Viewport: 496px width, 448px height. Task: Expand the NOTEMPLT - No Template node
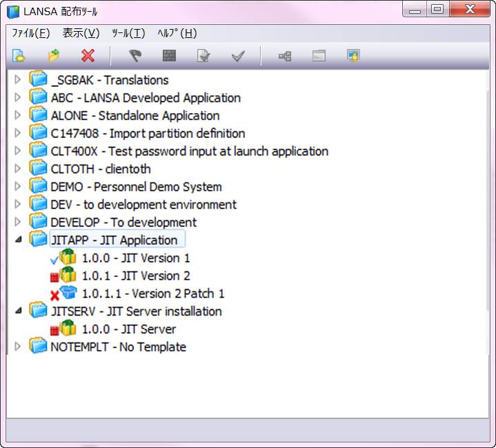tap(18, 347)
